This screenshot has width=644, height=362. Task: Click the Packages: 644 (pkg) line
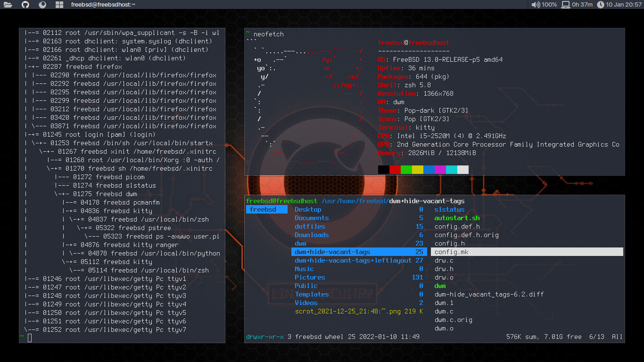(413, 77)
